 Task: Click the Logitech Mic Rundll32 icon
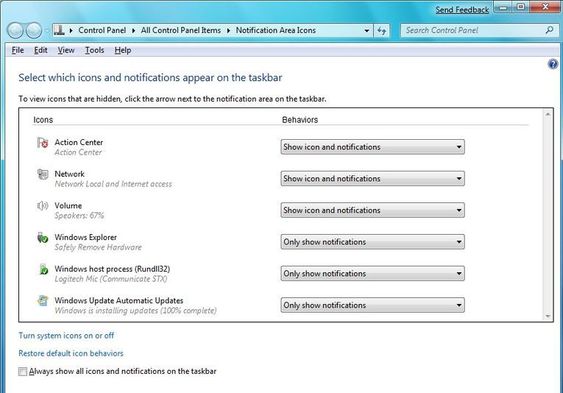click(43, 269)
